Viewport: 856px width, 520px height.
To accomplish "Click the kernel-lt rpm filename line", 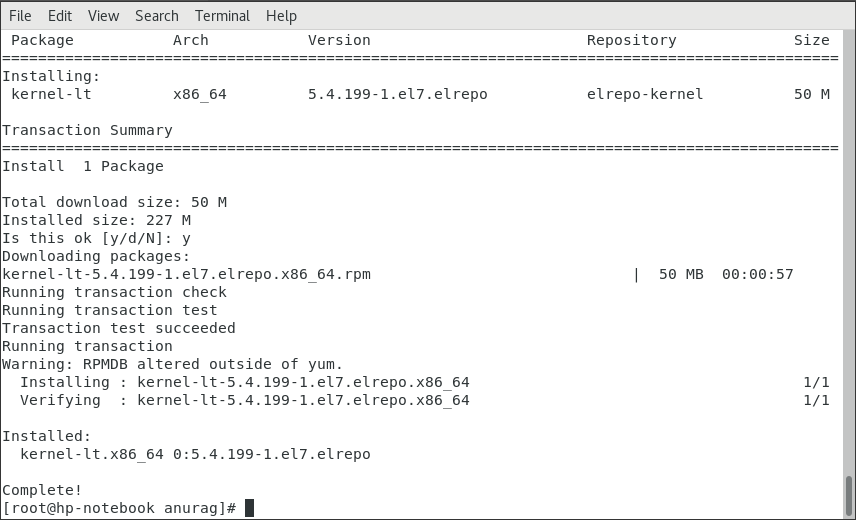I will (x=186, y=274).
